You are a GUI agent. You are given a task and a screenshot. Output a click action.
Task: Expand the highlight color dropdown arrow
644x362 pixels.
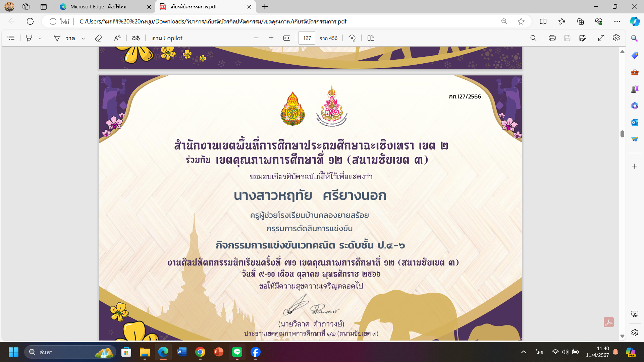click(40, 39)
